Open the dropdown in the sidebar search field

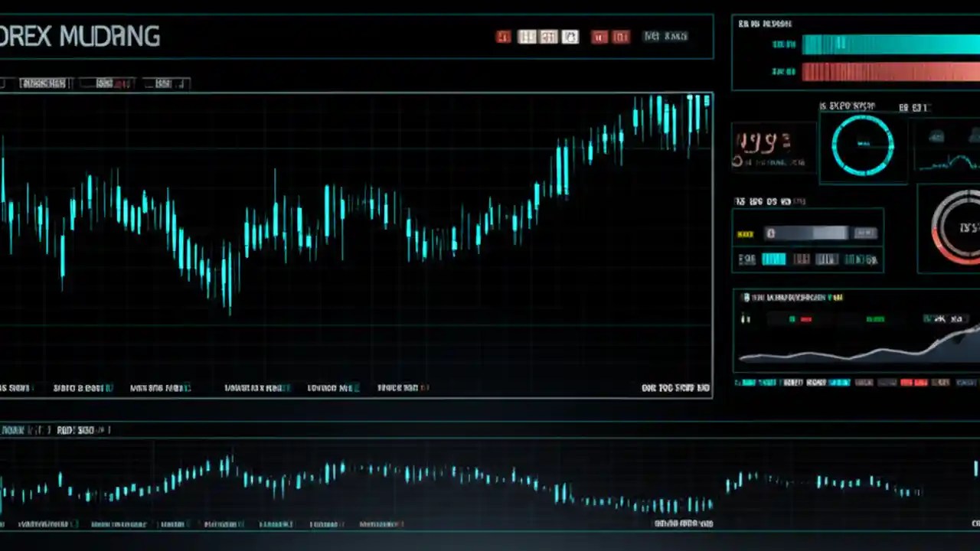pos(864,233)
